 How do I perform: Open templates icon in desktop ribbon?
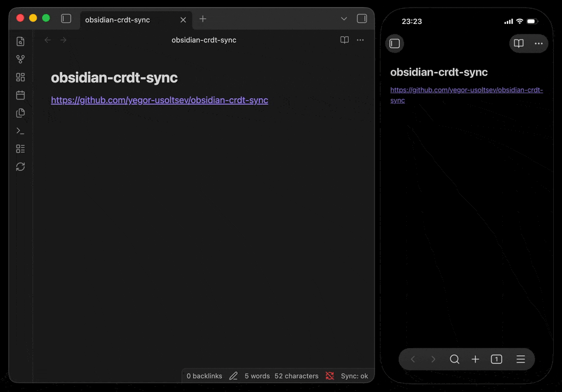pos(20,113)
